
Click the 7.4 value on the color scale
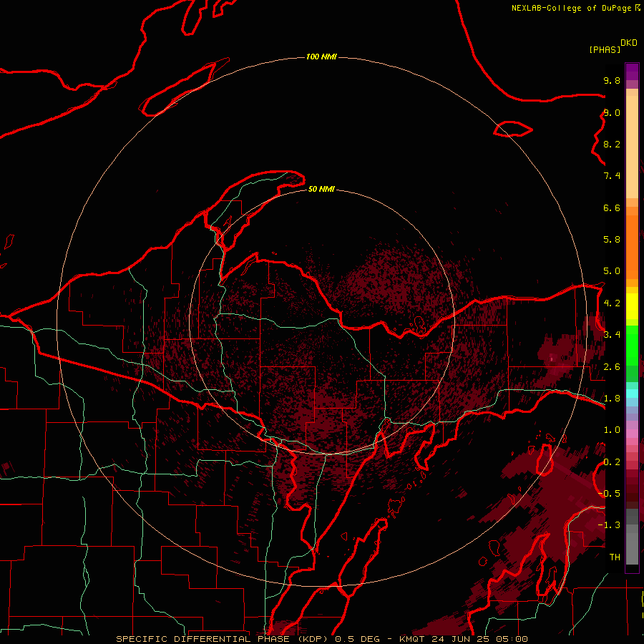tap(612, 176)
